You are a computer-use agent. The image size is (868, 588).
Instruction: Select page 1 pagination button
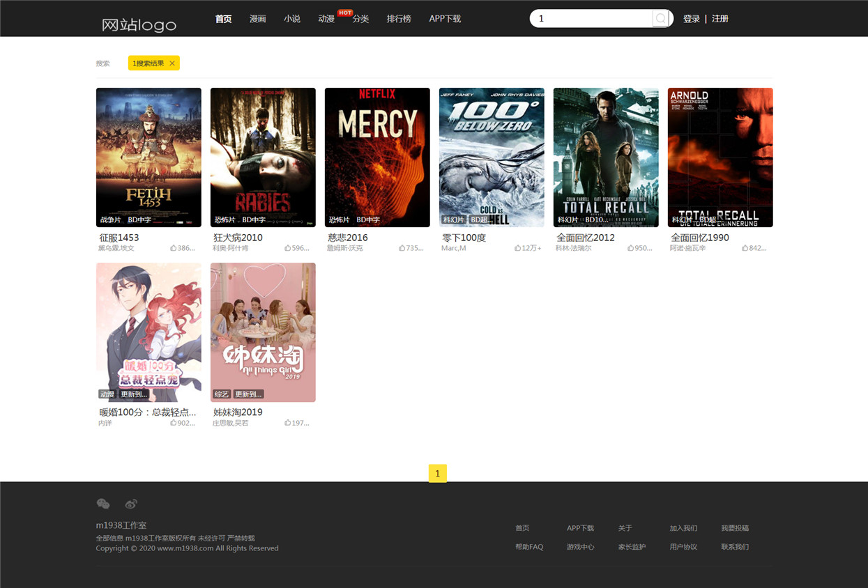pyautogui.click(x=438, y=473)
